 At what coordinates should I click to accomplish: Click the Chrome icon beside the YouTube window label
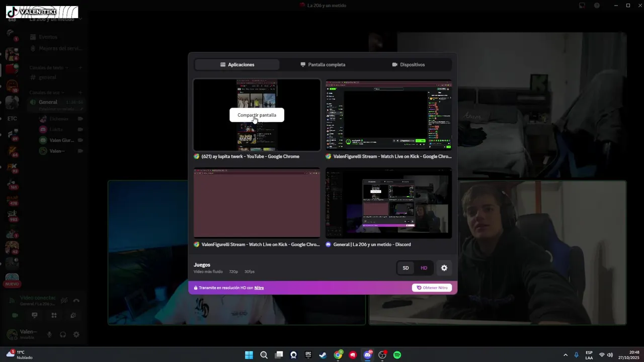click(x=197, y=156)
